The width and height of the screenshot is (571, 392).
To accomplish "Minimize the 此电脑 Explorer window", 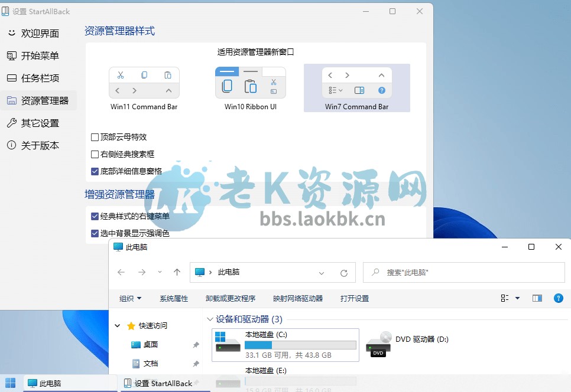I will [x=505, y=247].
